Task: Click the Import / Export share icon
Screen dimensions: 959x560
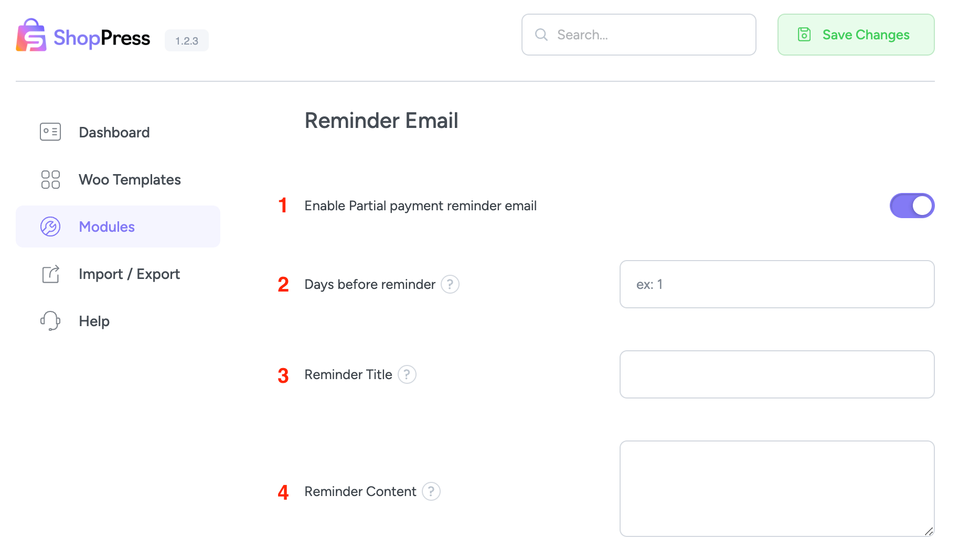Action: [x=50, y=274]
